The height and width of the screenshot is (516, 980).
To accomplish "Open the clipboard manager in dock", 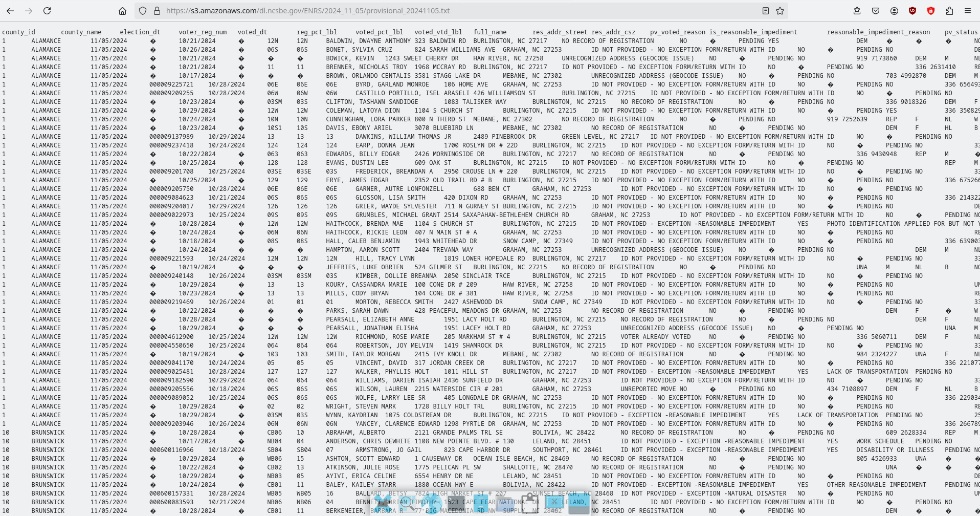I will 529,503.
